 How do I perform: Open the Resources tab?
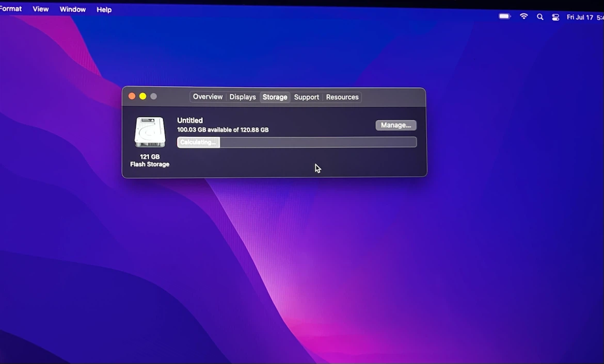pyautogui.click(x=342, y=97)
